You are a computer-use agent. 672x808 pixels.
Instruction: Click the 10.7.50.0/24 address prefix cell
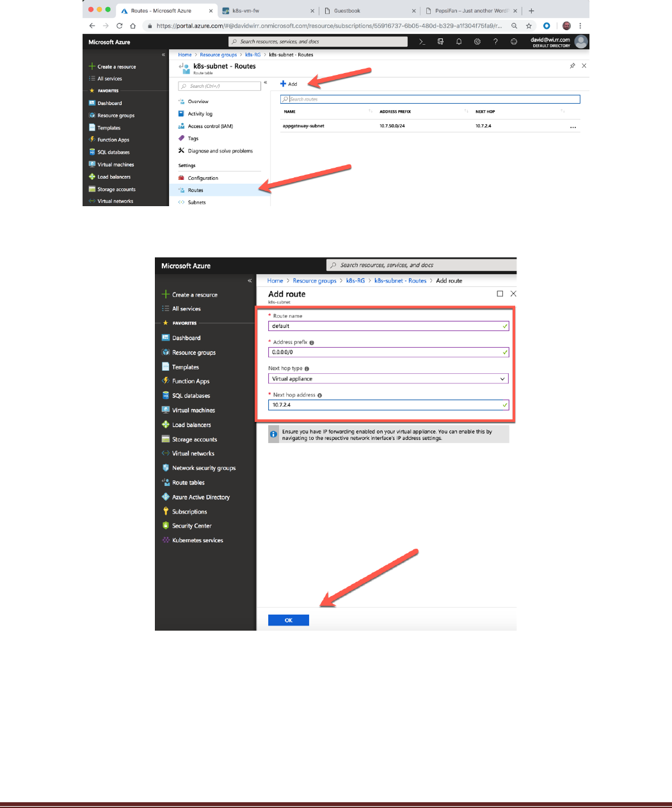pyautogui.click(x=392, y=126)
